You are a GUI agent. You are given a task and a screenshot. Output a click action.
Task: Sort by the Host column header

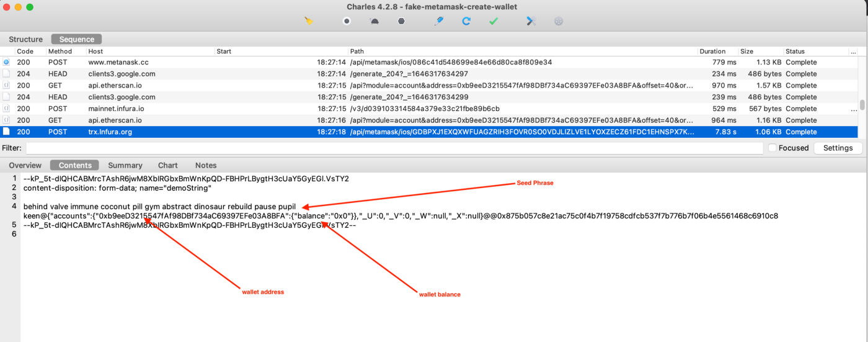point(95,51)
